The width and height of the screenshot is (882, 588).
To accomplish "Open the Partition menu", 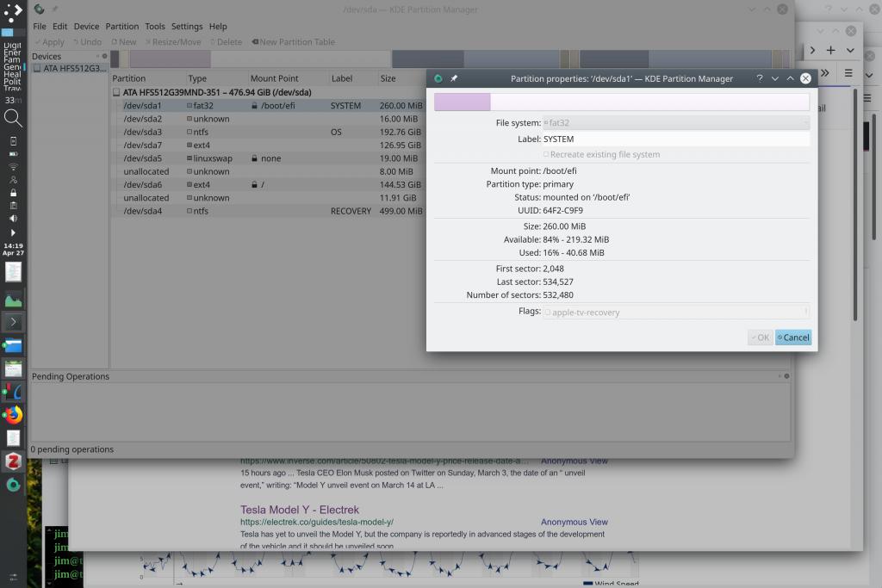I will (x=121, y=27).
